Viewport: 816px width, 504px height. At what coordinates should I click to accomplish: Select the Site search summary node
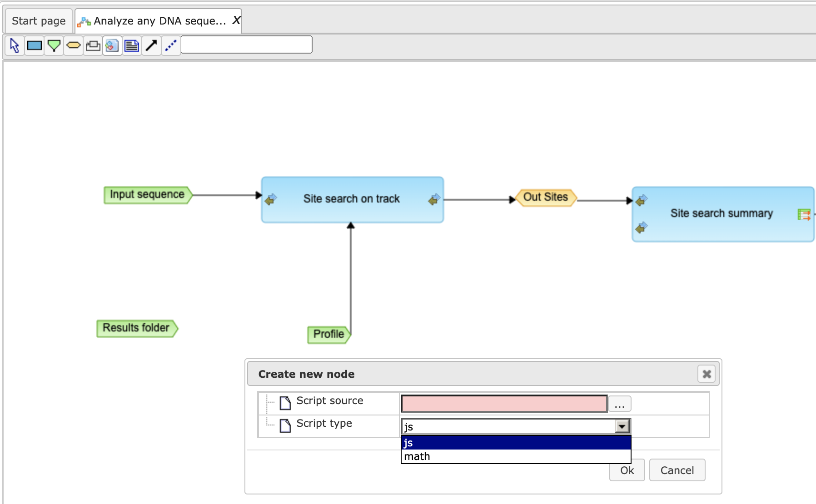[x=723, y=214]
